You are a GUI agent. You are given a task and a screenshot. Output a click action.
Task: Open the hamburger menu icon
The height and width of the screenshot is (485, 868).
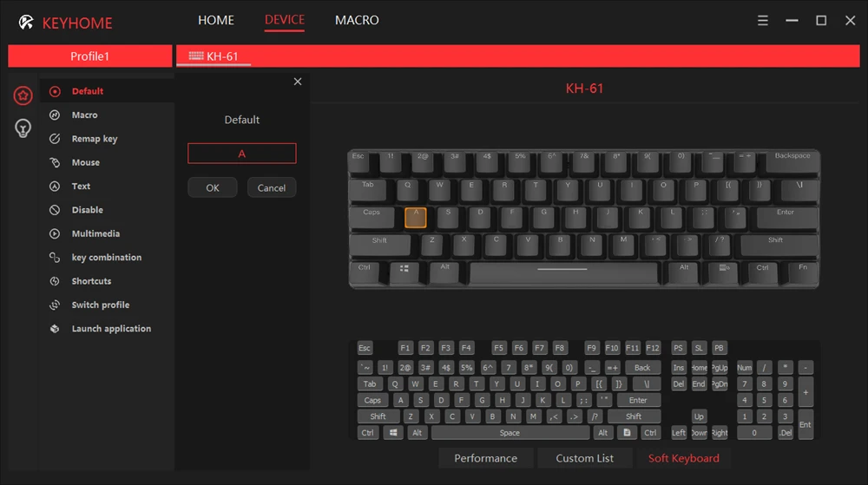pos(763,21)
